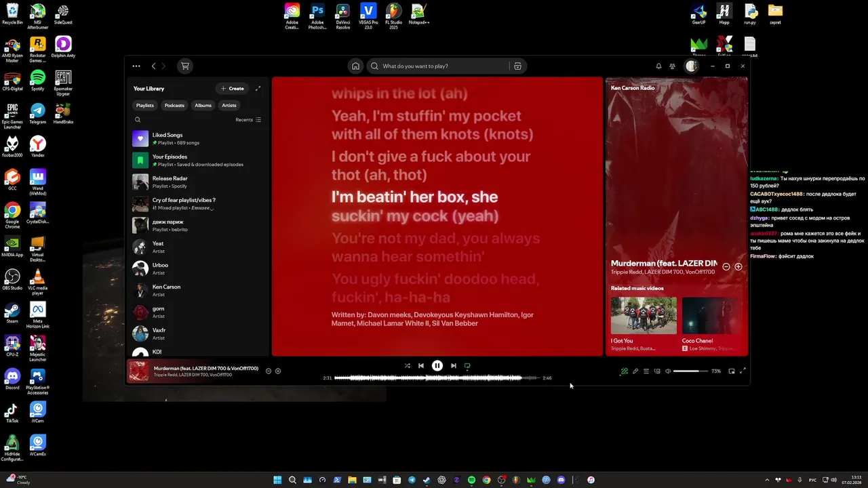Open "I Got You" music video thumbnail
Viewport: 868px width, 488px height.
(644, 315)
